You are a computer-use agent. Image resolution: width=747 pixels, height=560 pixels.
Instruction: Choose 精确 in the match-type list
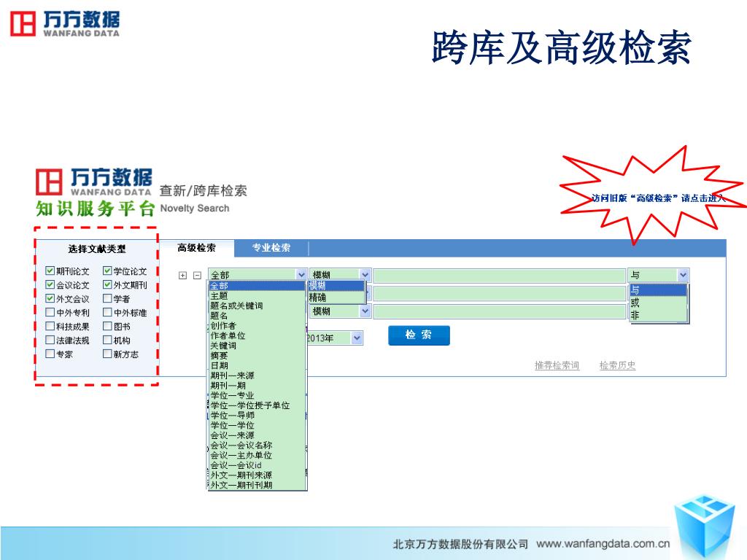(x=336, y=297)
